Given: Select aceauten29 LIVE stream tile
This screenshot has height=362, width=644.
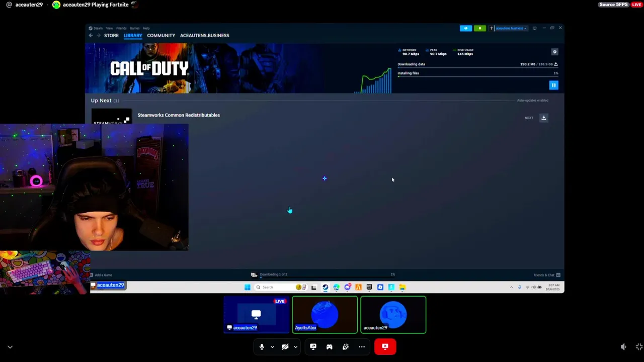Looking at the screenshot, I should pos(257,315).
